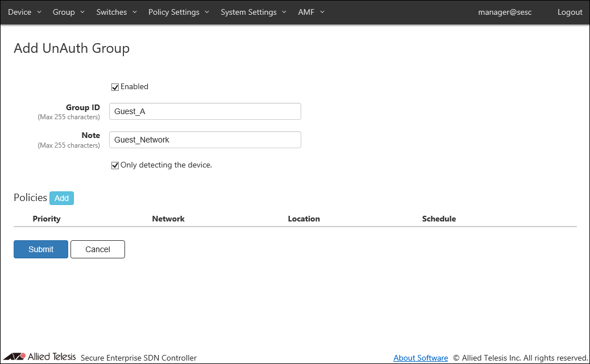Click the Schedule column header
The image size is (590, 364).
coord(439,219)
